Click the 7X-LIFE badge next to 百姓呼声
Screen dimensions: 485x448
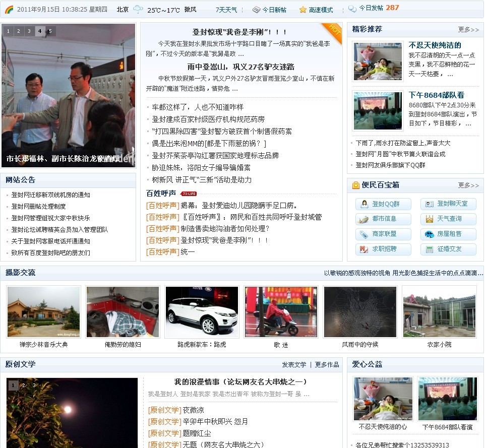coord(189,194)
